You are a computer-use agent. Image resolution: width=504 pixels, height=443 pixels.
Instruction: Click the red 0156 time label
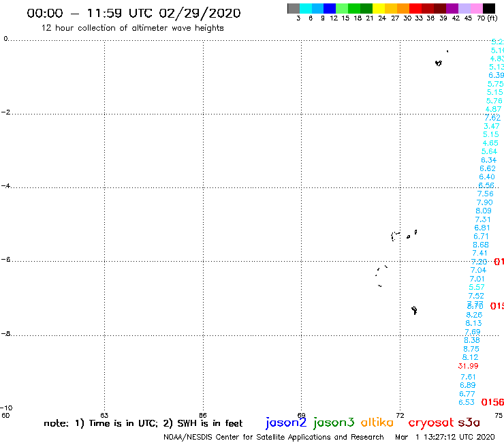tap(492, 402)
